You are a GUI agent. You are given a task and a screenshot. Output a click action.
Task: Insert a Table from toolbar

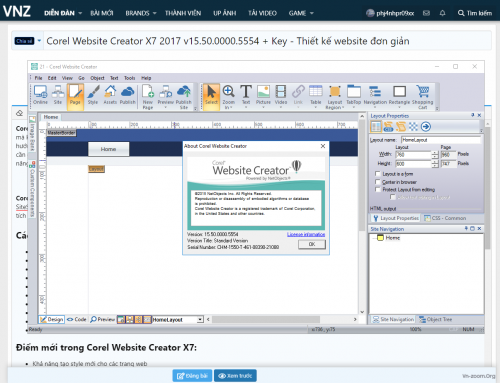tap(315, 95)
